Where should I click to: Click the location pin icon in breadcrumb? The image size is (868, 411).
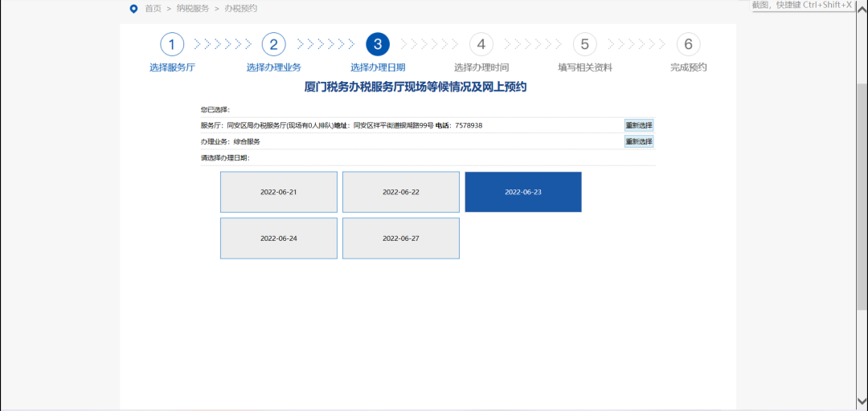(133, 8)
